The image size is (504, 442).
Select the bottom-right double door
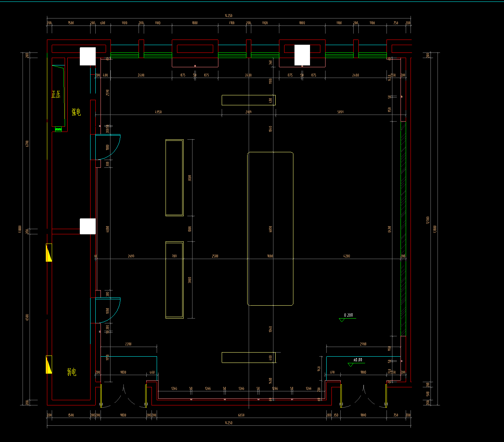tap(364, 396)
